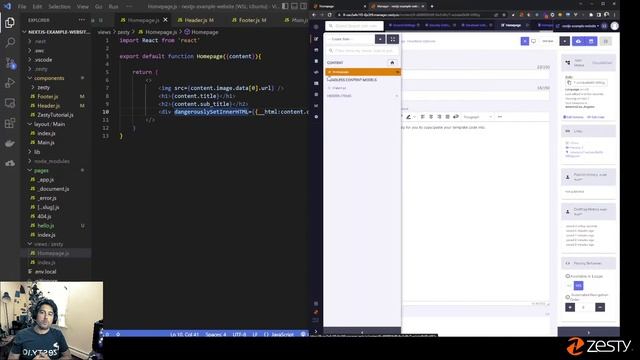The image size is (640, 360).
Task: Reload the browser page
Action: coord(329,15)
